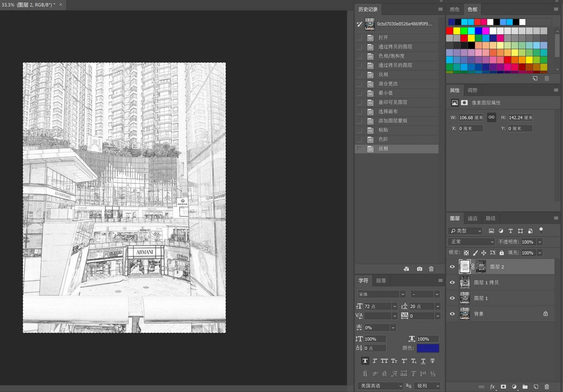Select history state 添加图层蒙版
Image resolution: width=563 pixels, height=392 pixels.
click(397, 121)
